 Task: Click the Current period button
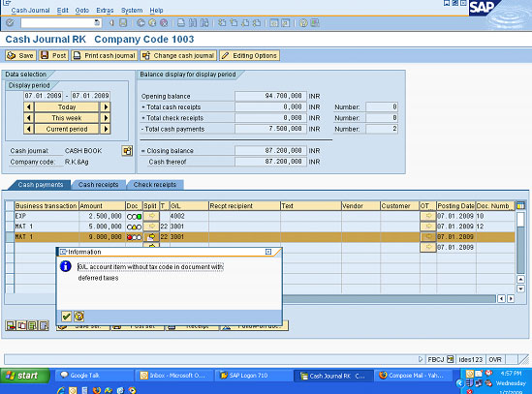pos(67,129)
